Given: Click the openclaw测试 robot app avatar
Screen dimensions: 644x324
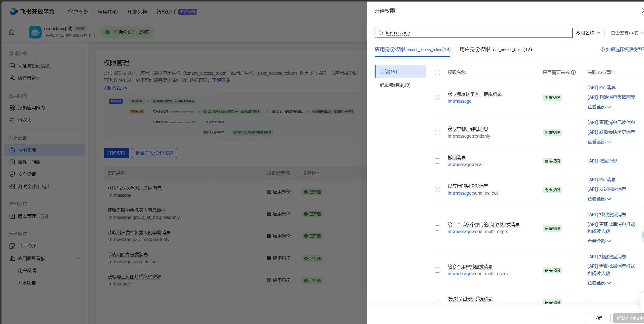Looking at the screenshot, I should [35, 32].
